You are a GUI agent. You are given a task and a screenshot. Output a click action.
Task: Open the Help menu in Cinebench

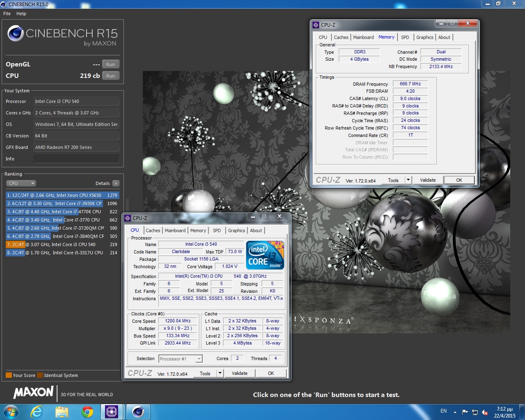pyautogui.click(x=21, y=14)
